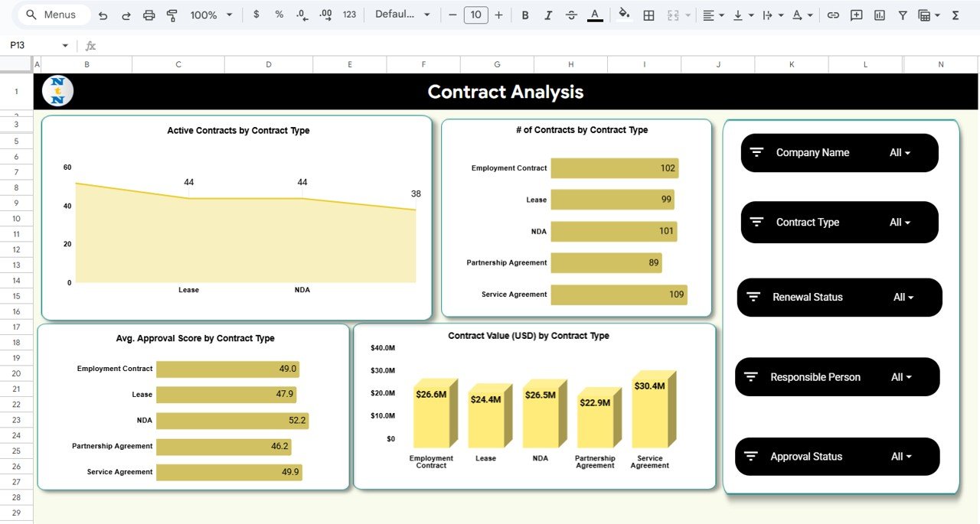Screen dimensions: 980x524
Task: Click inside the formula bar
Action: click(306, 46)
